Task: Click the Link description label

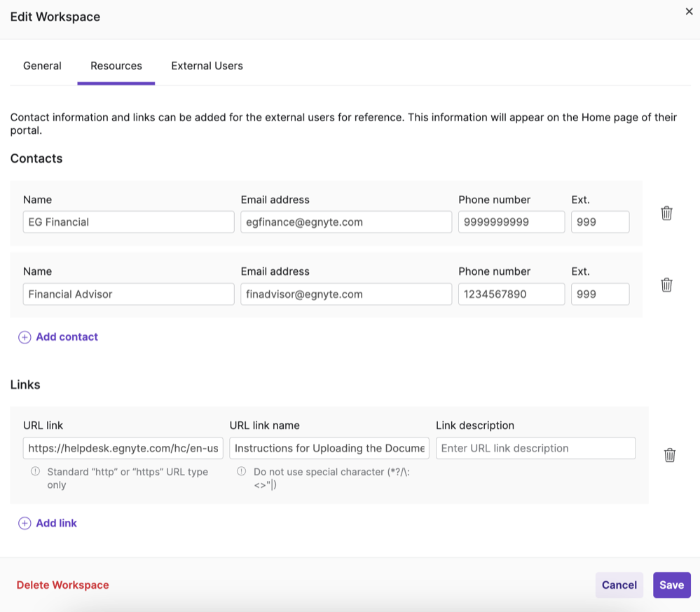Action: pyautogui.click(x=475, y=426)
